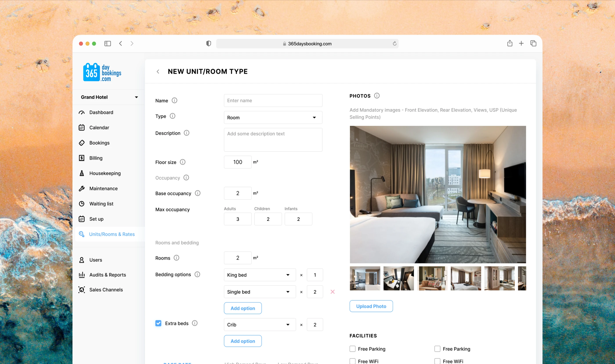Click the browser share icon

point(510,43)
